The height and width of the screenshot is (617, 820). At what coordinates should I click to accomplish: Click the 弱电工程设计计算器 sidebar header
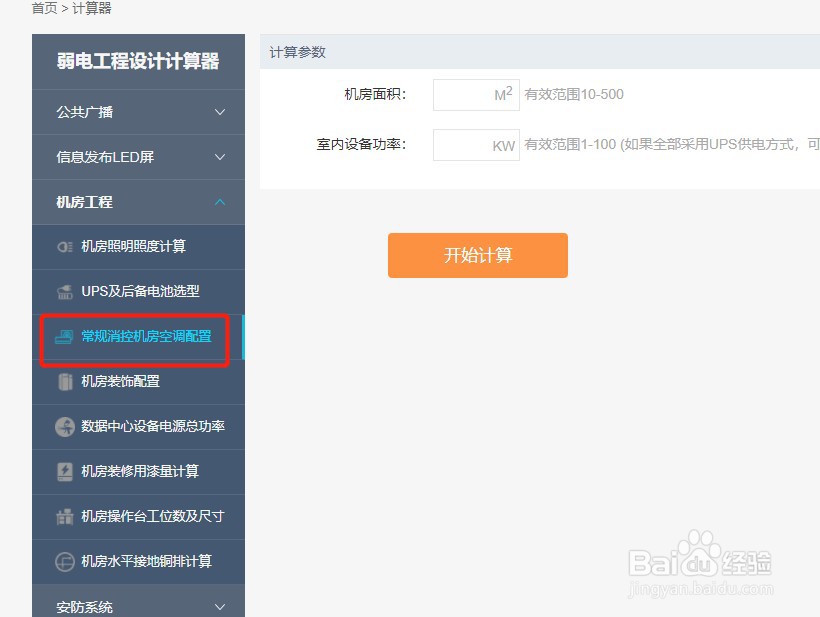(x=138, y=61)
